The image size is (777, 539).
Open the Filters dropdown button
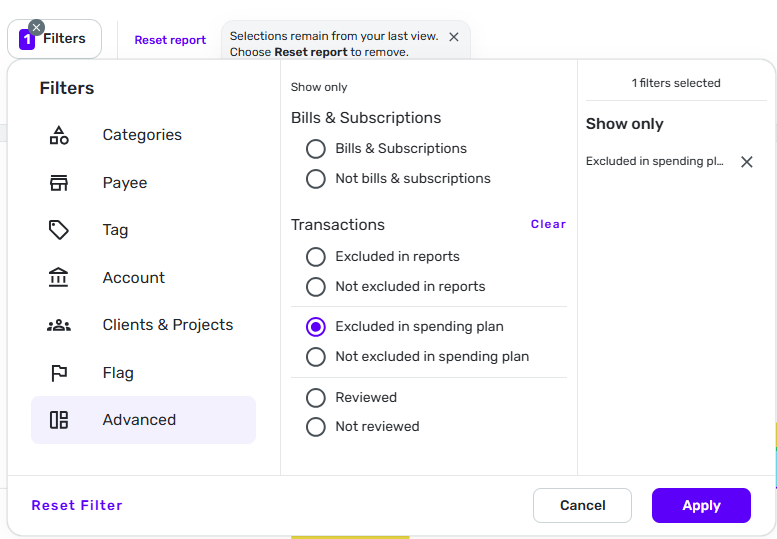pyautogui.click(x=63, y=40)
